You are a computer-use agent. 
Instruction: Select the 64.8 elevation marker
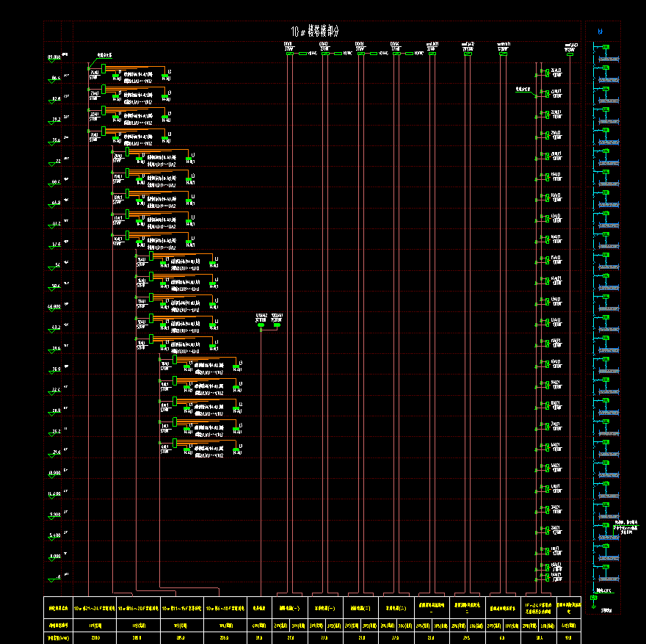coord(56,203)
